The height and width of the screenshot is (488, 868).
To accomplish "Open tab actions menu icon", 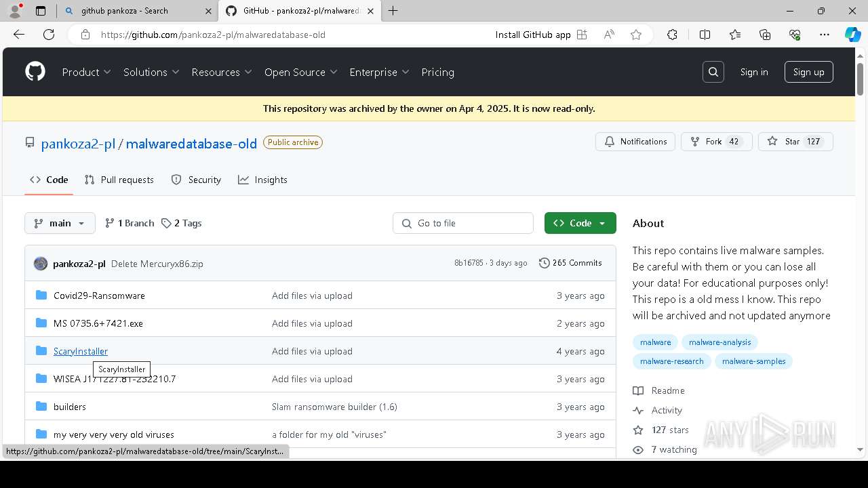I will (41, 11).
